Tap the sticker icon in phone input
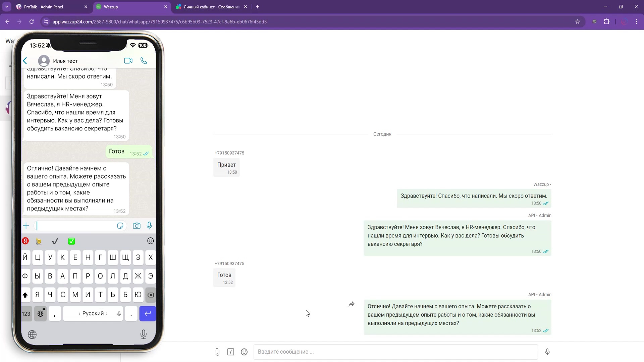 click(120, 226)
